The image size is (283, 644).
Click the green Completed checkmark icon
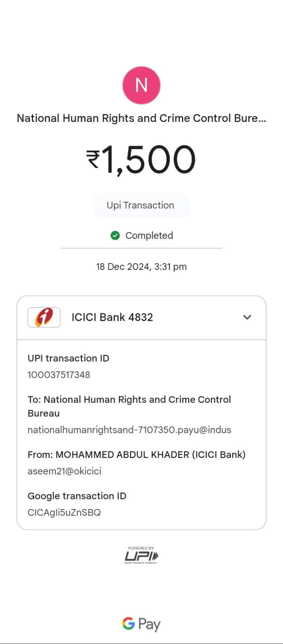pos(115,235)
